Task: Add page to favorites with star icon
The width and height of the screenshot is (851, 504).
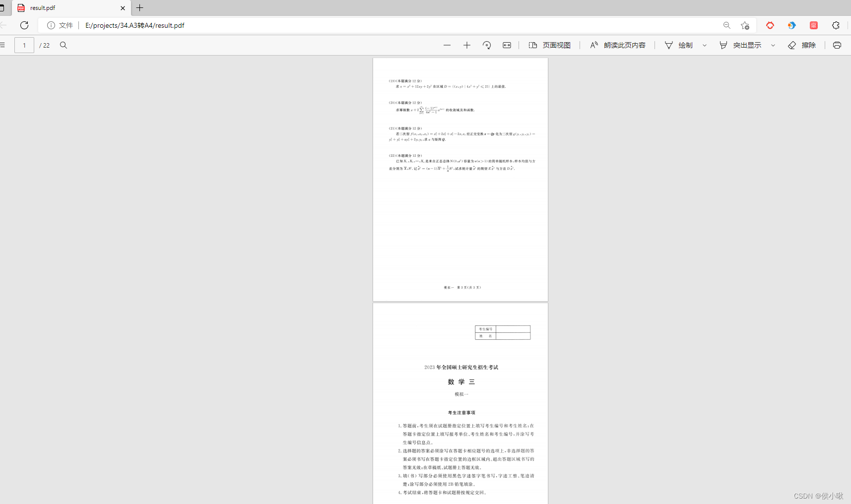Action: 745,25
